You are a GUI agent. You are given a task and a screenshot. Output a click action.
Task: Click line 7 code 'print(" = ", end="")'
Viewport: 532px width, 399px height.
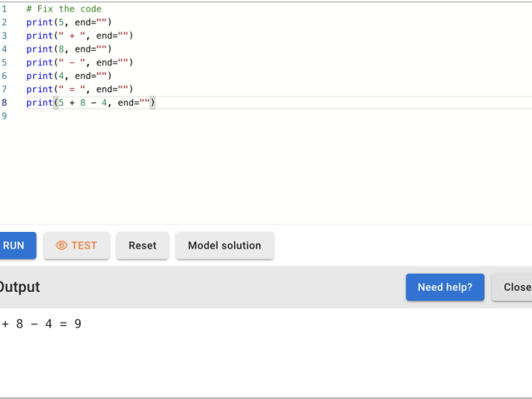80,89
